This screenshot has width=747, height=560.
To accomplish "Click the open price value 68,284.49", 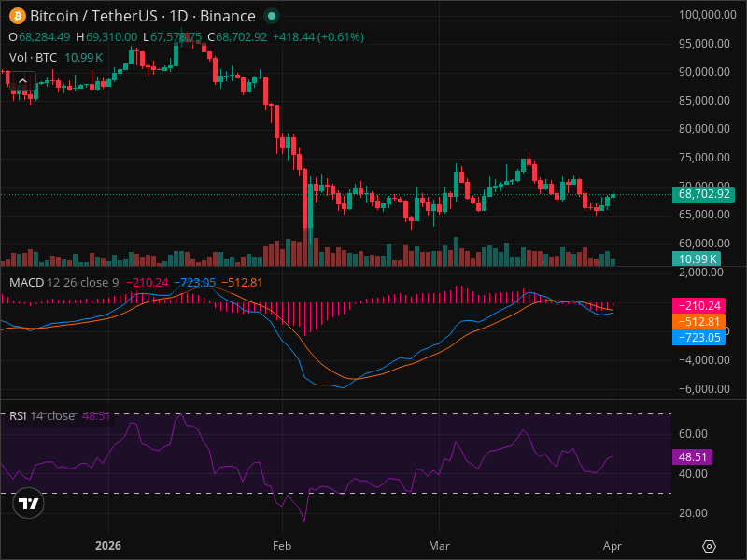I will [x=44, y=37].
